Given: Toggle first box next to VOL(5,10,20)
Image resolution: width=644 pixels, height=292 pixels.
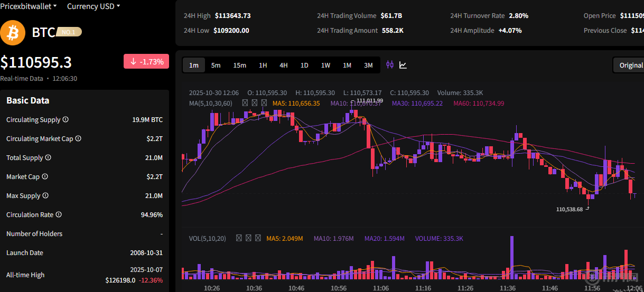Looking at the screenshot, I should [x=239, y=239].
